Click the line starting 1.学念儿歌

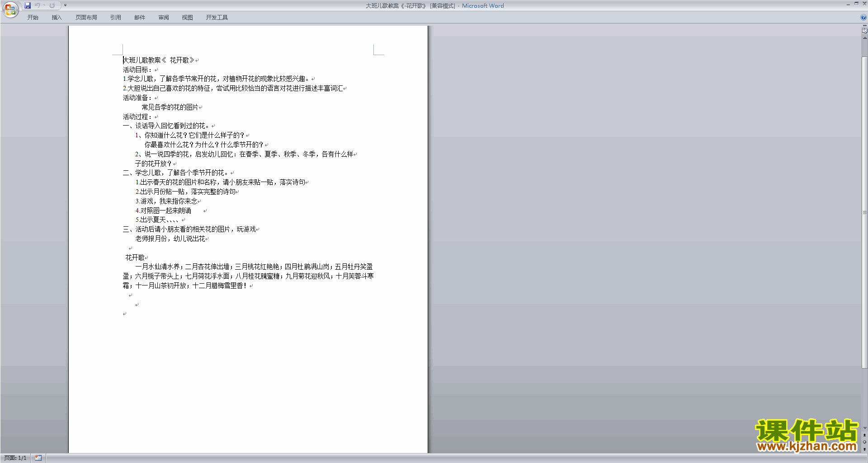(217, 79)
